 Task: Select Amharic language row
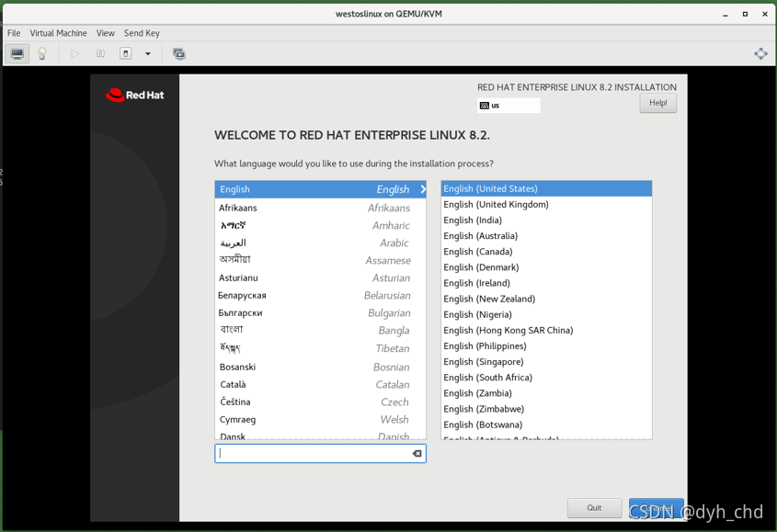point(321,225)
